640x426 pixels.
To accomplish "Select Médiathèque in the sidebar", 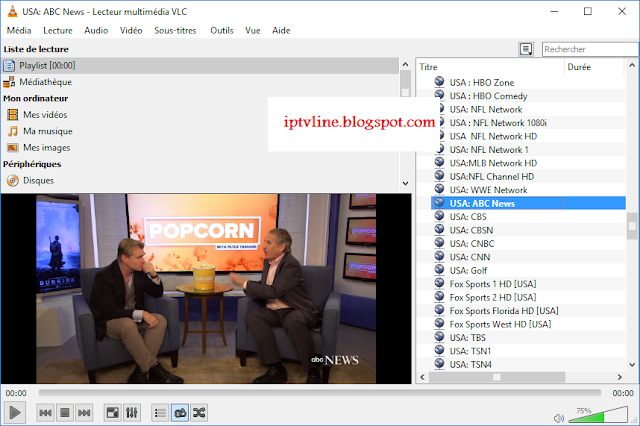I will click(x=200, y=82).
